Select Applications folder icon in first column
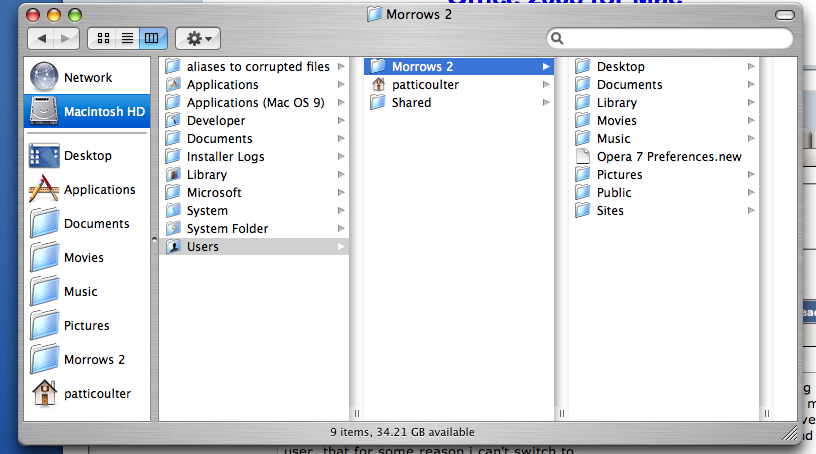This screenshot has height=454, width=816. coord(173,84)
